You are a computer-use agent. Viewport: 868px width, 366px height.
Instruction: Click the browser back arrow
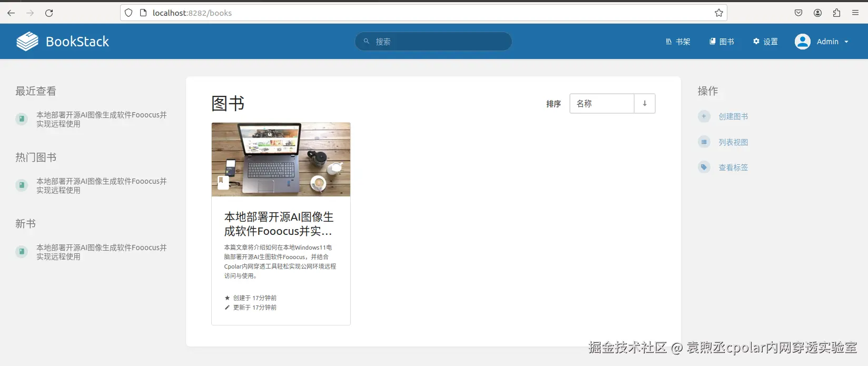click(x=11, y=13)
